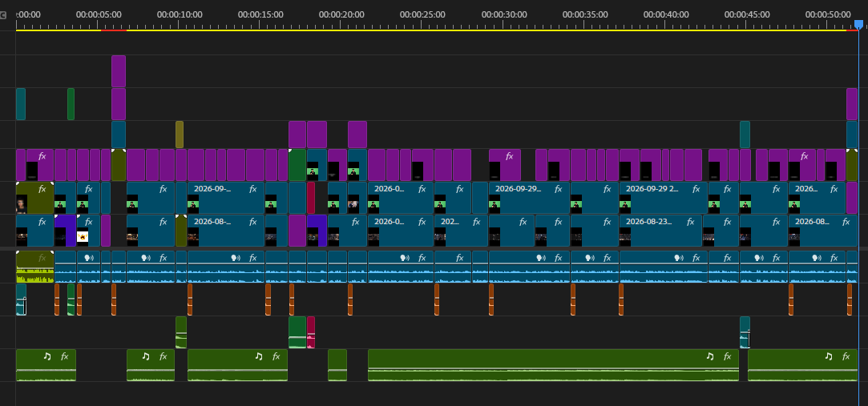Click music note icon on the last music clip
This screenshot has width=868, height=406.
pyautogui.click(x=829, y=356)
